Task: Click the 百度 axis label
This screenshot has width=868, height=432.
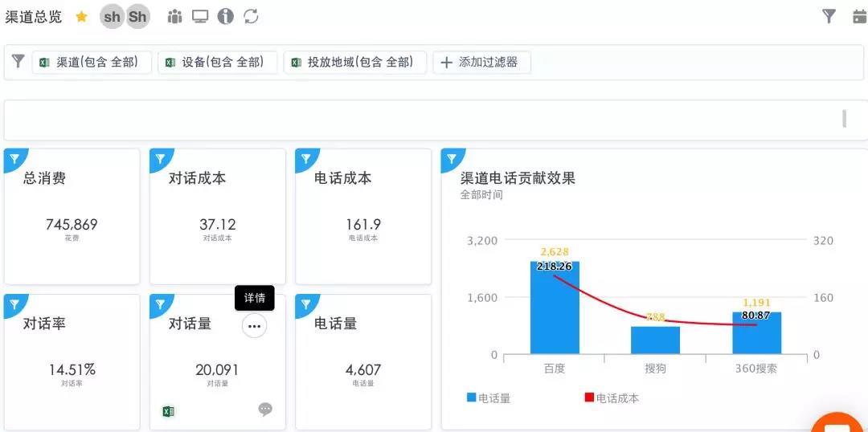Action: [554, 369]
